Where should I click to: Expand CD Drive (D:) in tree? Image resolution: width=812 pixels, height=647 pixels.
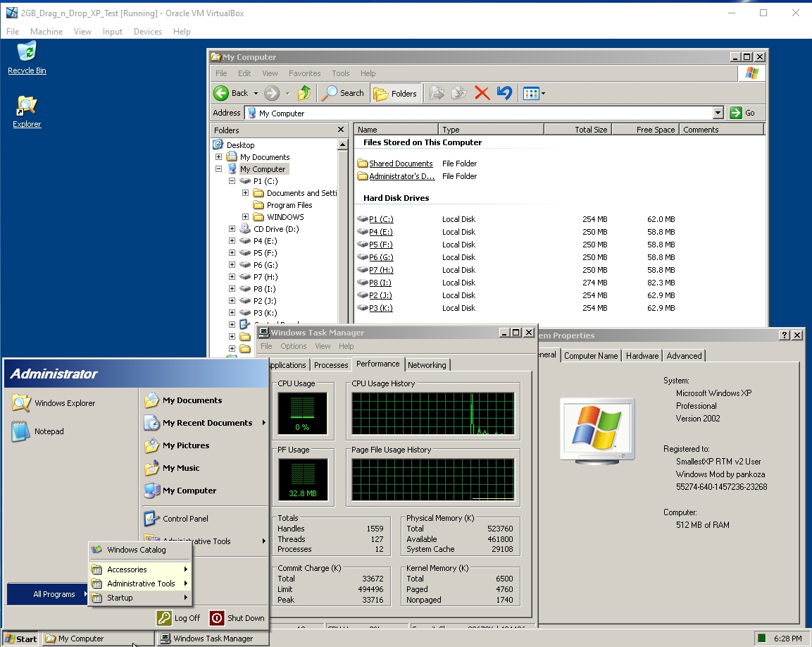point(232,228)
